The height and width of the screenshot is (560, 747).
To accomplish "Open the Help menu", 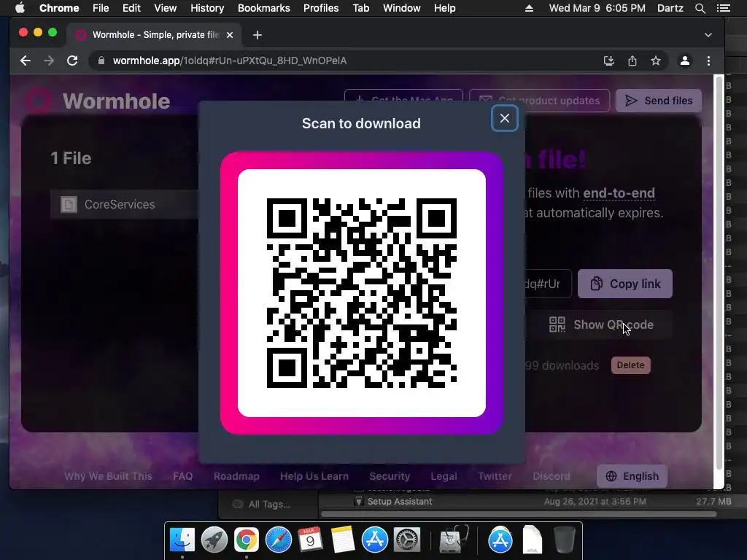I will coord(444,8).
